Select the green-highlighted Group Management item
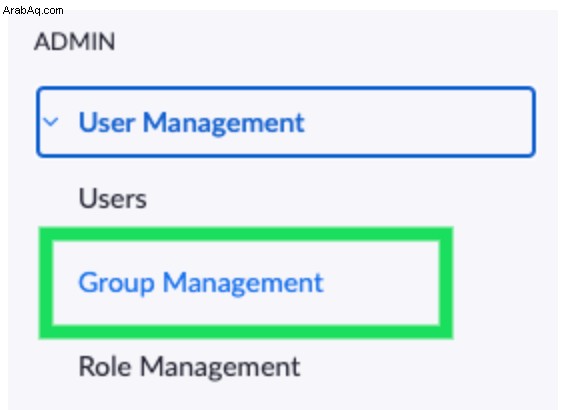 tap(246, 283)
